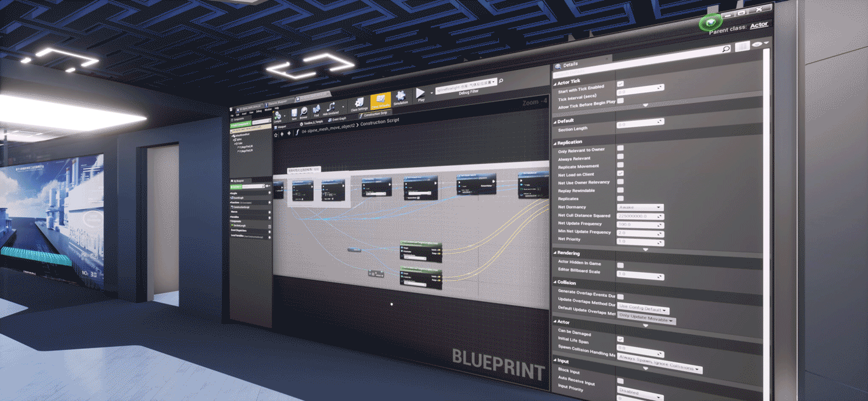Toggle Net Load on Client checkbox

point(620,173)
